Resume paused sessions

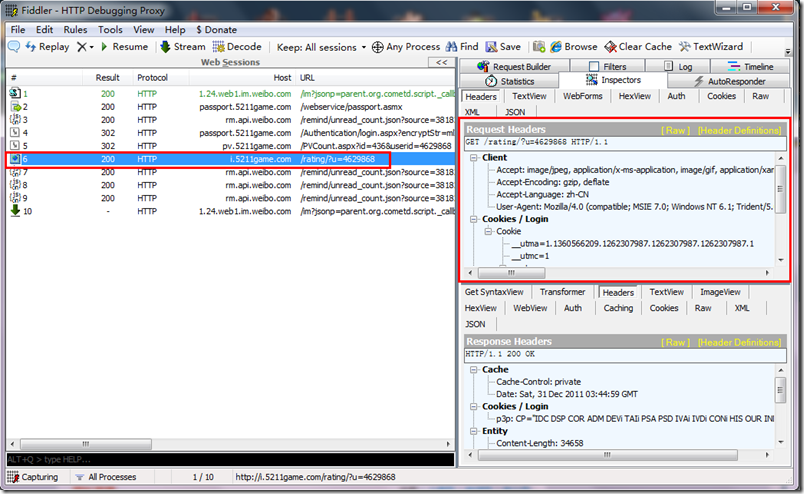[124, 47]
